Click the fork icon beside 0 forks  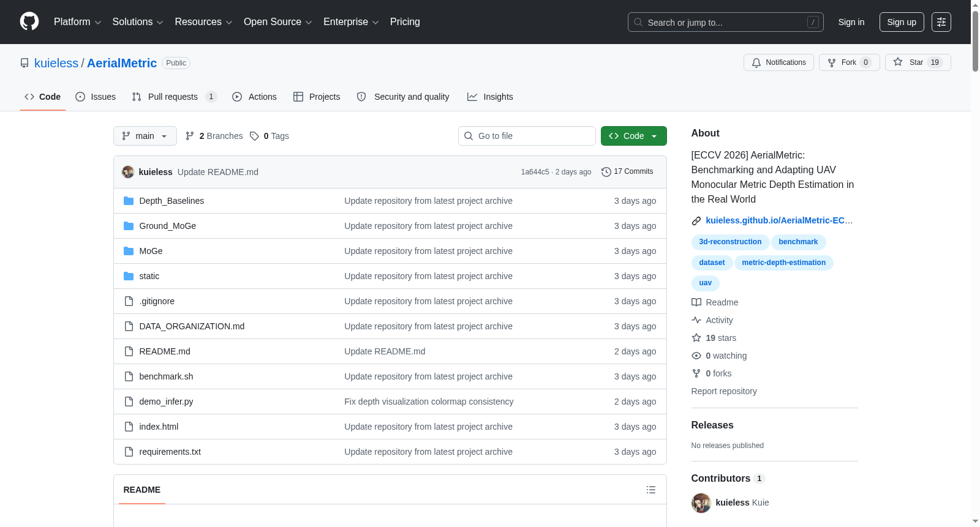coord(696,373)
